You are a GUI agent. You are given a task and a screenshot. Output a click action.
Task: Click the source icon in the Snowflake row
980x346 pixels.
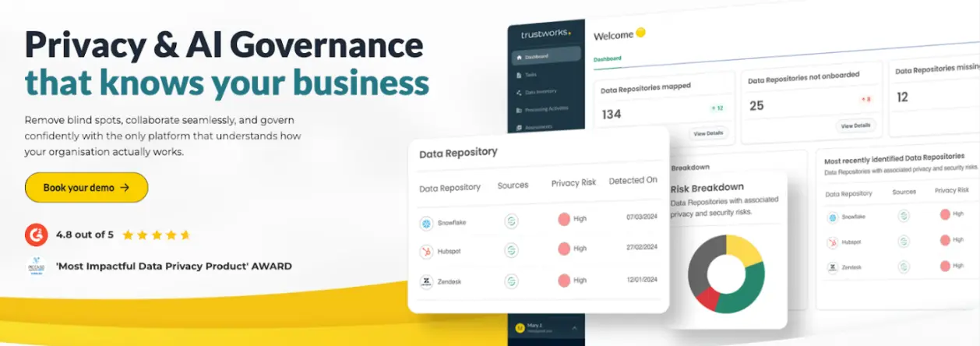[511, 221]
